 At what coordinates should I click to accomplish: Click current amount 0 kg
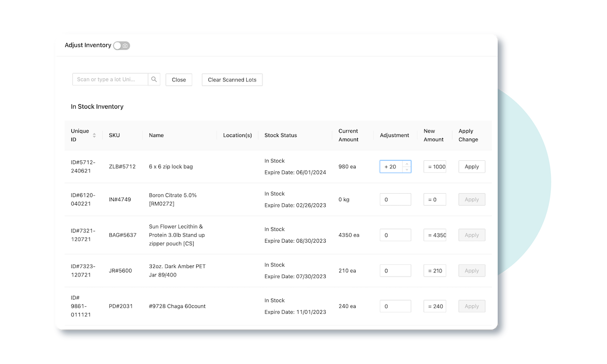[344, 200]
